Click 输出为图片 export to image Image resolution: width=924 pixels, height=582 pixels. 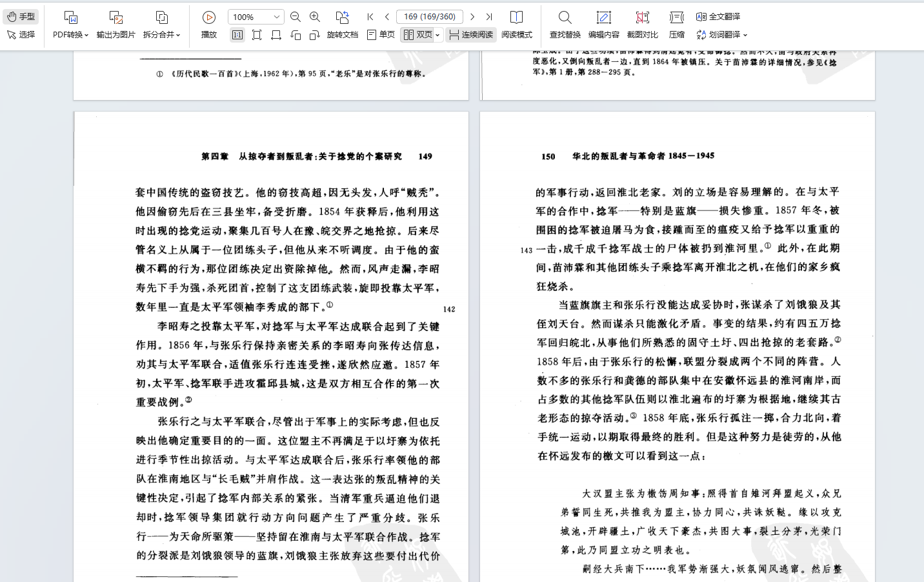(x=116, y=25)
